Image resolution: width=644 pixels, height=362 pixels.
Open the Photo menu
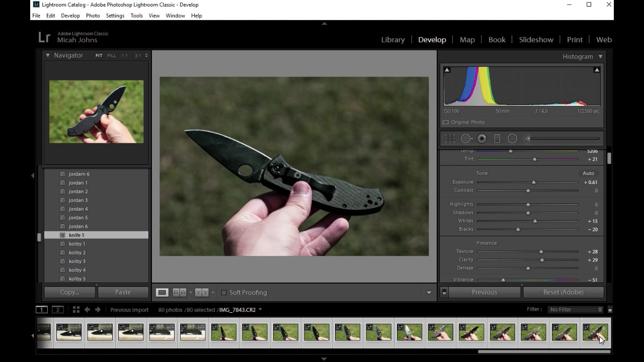[93, 16]
